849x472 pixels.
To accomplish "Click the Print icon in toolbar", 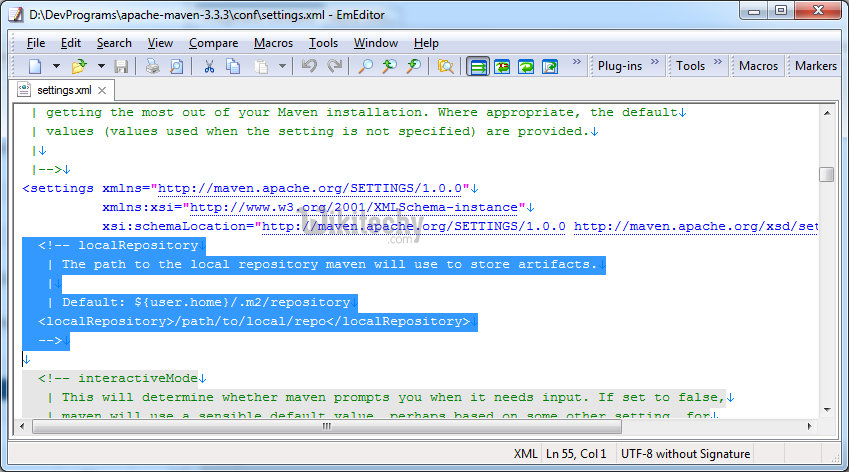I will [152, 66].
